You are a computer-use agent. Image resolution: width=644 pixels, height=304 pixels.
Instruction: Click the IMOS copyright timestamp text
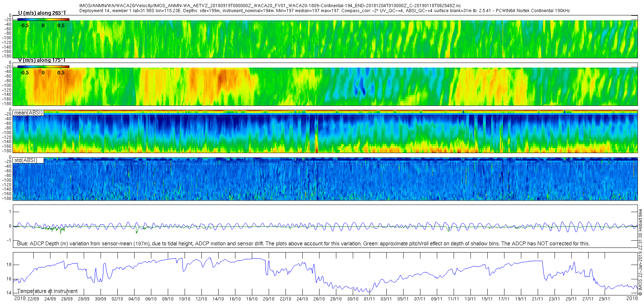(640, 252)
